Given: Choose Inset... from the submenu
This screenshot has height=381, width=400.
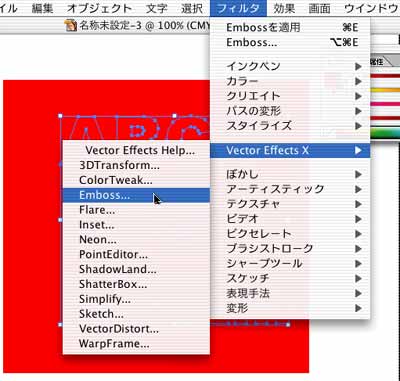Looking at the screenshot, I should [x=136, y=225].
